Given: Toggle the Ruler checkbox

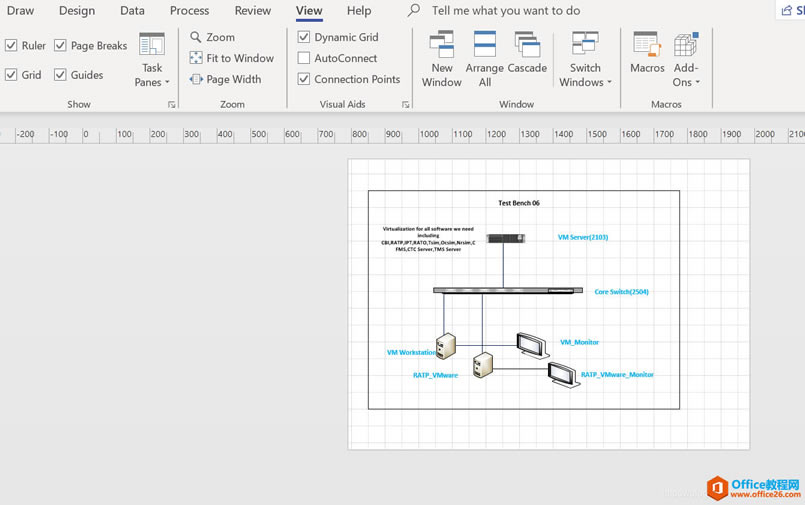Looking at the screenshot, I should click(11, 46).
